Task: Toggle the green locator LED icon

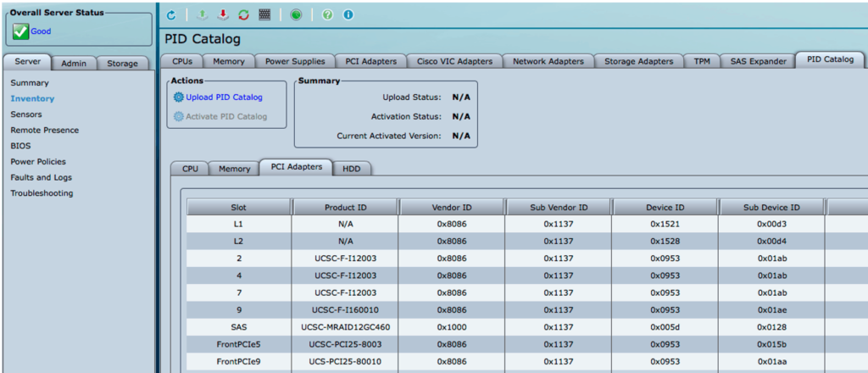Action: pyautogui.click(x=297, y=15)
